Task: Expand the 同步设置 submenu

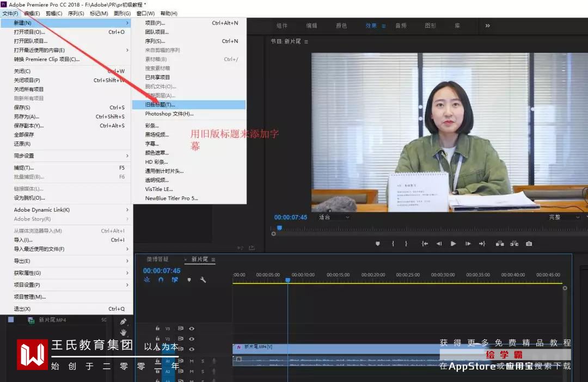Action: click(x=66, y=156)
